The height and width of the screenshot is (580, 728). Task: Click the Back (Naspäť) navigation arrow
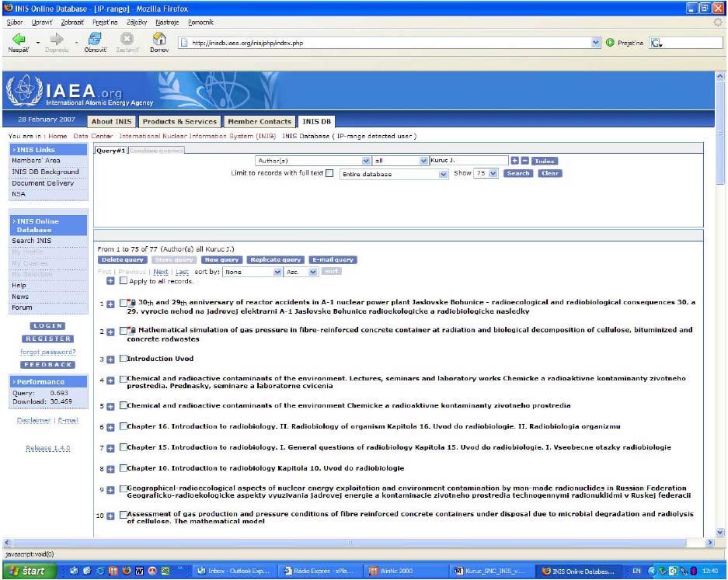pos(19,39)
